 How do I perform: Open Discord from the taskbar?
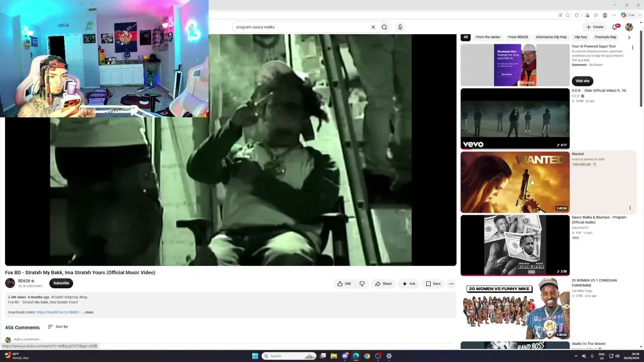pos(345,356)
